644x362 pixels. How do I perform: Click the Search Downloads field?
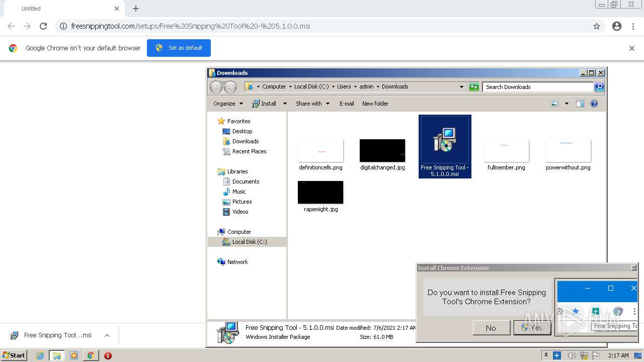click(538, 87)
